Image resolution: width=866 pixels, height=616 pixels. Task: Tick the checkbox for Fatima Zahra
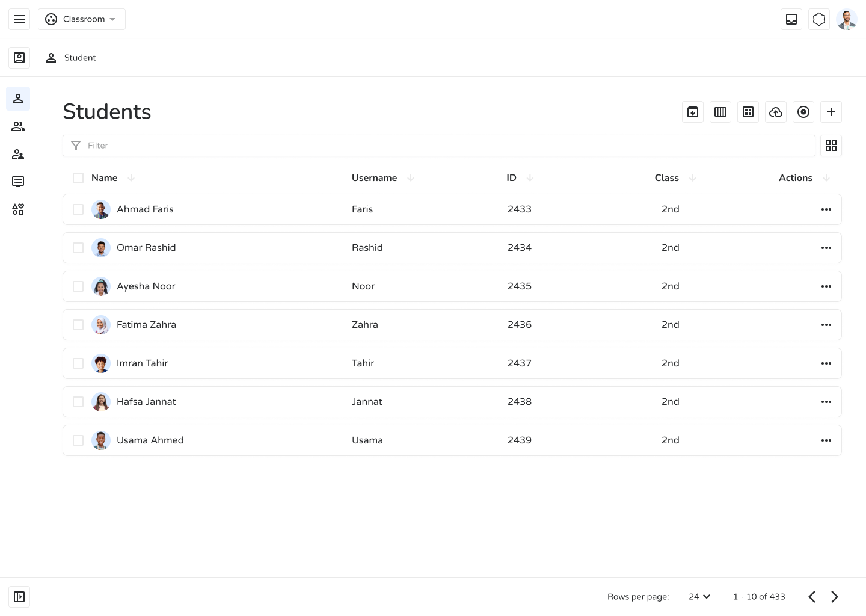[78, 325]
